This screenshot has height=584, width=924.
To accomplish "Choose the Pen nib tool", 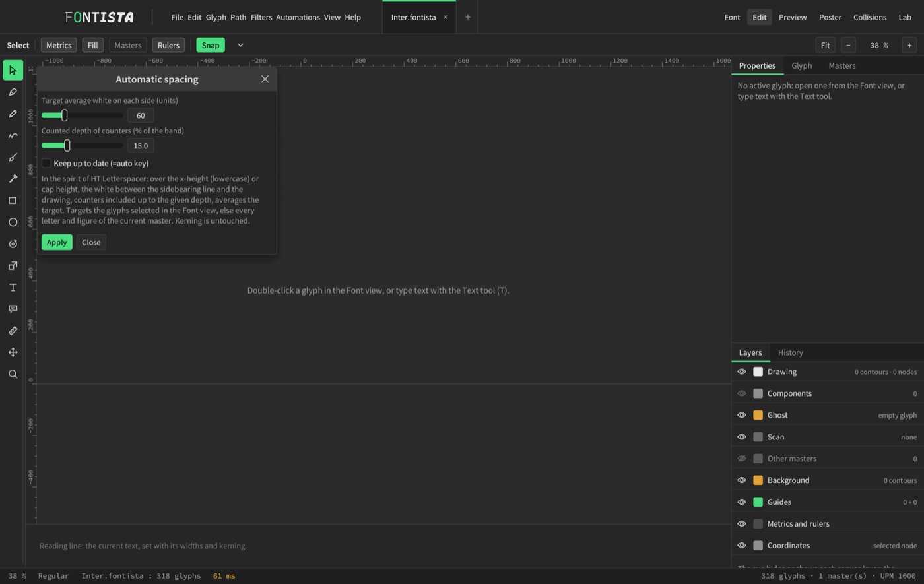I will pyautogui.click(x=13, y=92).
